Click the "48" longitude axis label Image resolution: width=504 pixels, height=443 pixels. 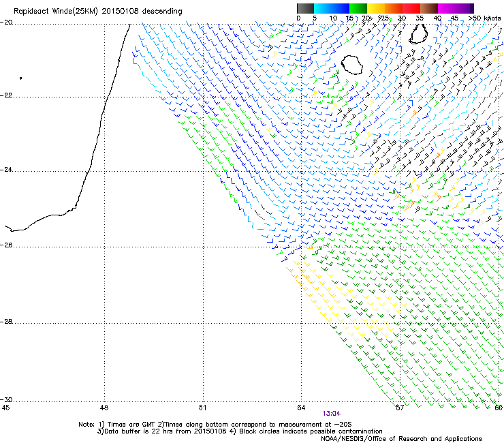point(104,408)
